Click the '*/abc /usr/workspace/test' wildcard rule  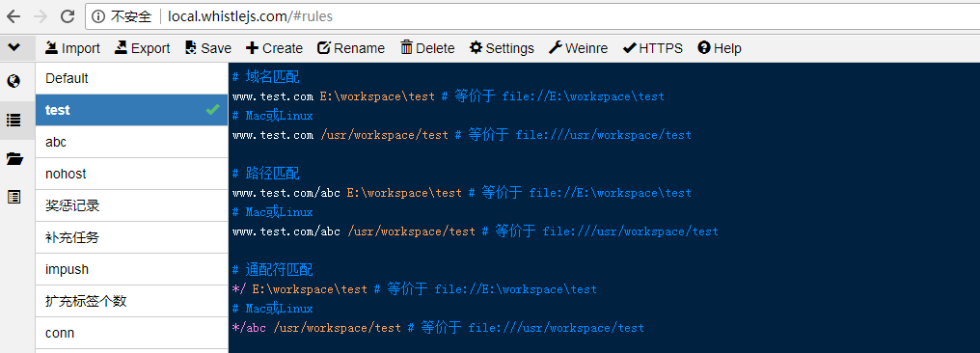[x=316, y=328]
